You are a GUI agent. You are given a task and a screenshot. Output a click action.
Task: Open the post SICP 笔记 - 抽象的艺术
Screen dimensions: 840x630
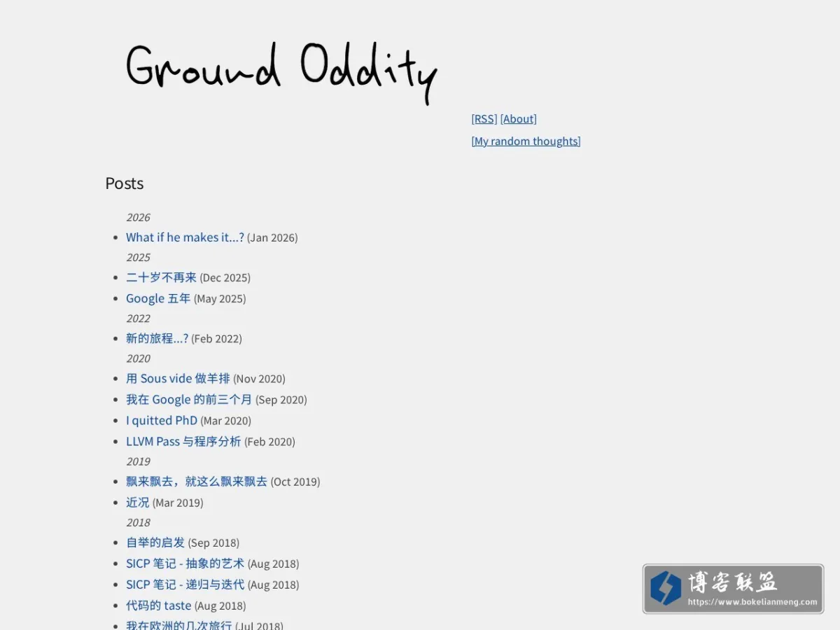tap(185, 563)
